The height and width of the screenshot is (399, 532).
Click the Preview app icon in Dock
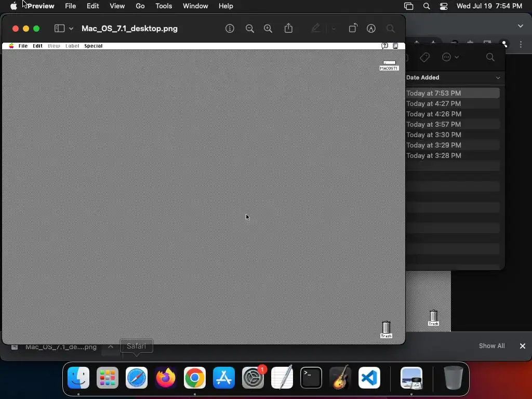pyautogui.click(x=411, y=378)
